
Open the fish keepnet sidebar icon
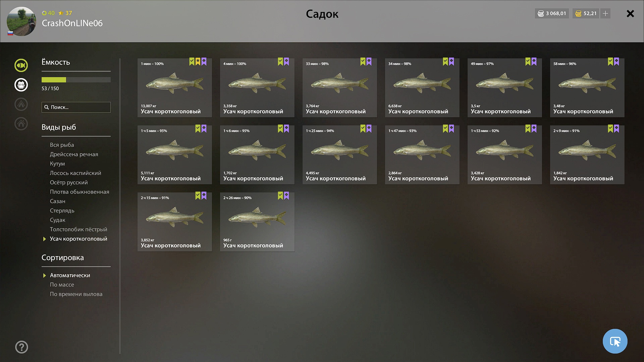[21, 65]
